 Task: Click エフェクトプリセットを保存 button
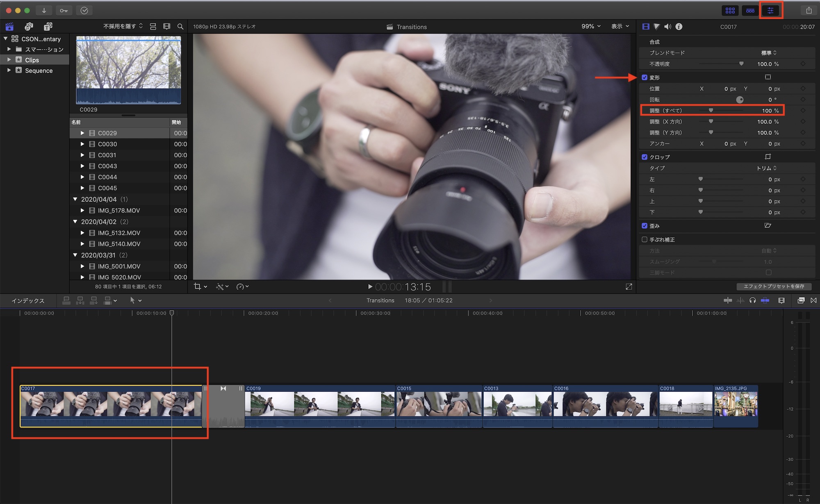[x=774, y=286]
